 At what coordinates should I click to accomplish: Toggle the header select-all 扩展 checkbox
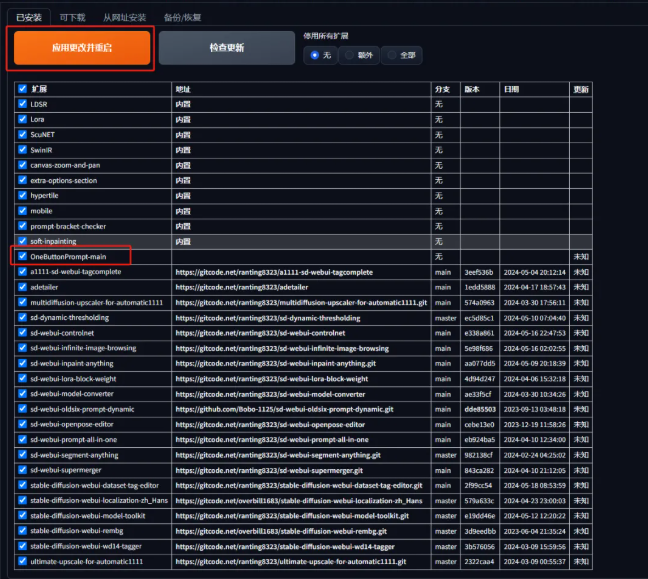(x=22, y=89)
